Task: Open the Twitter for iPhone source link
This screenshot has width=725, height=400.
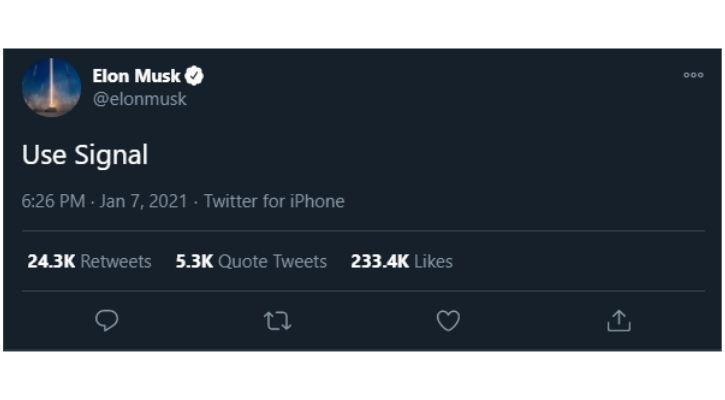Action: [274, 201]
